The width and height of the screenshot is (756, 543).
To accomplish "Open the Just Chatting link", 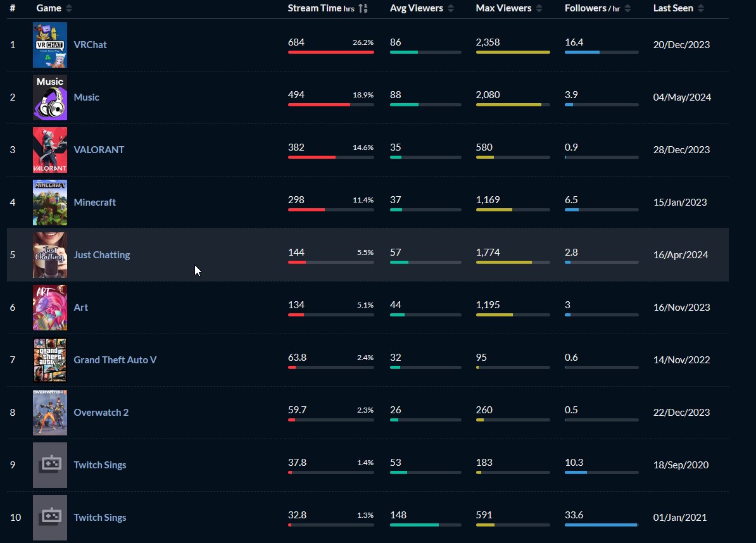I will click(102, 255).
